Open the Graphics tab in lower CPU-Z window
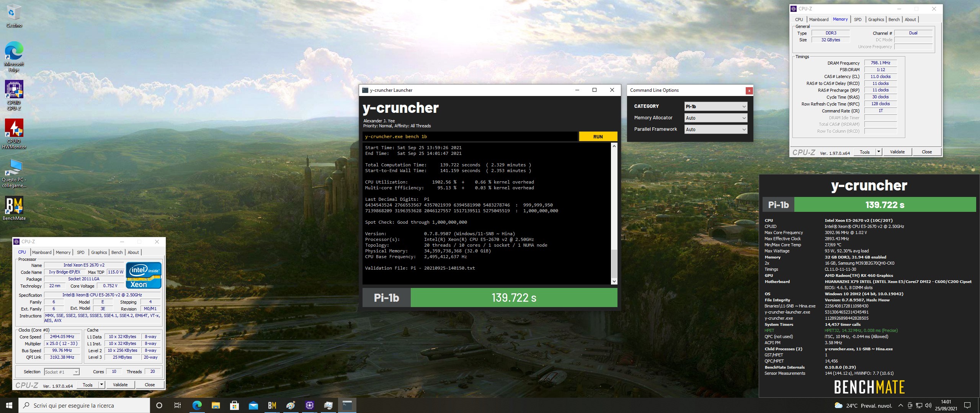This screenshot has width=980, height=413. (x=99, y=252)
